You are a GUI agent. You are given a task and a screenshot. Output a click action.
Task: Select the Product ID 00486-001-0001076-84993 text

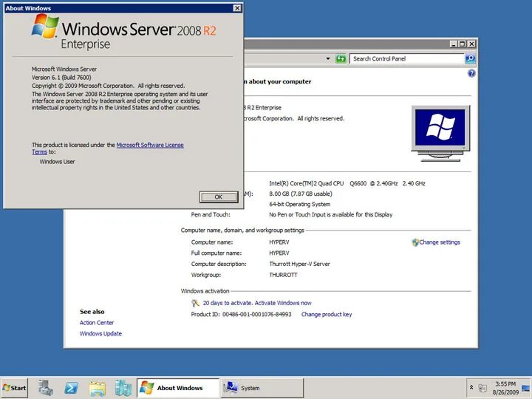point(257,315)
